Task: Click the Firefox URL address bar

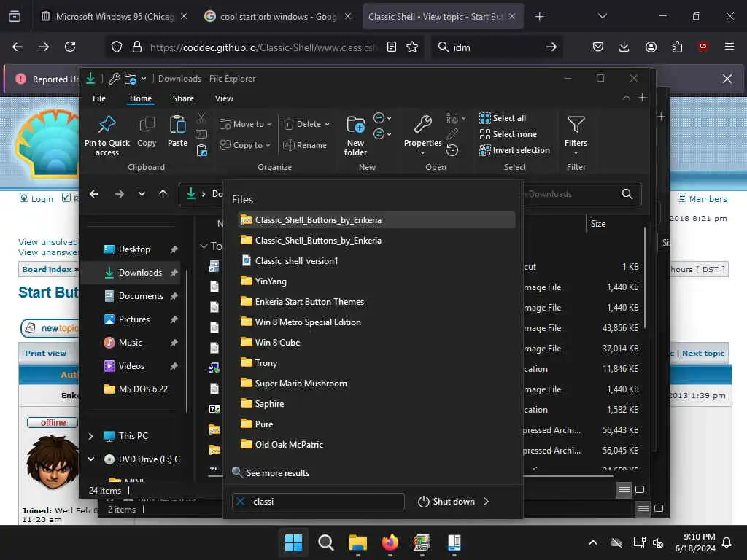Action: point(263,47)
